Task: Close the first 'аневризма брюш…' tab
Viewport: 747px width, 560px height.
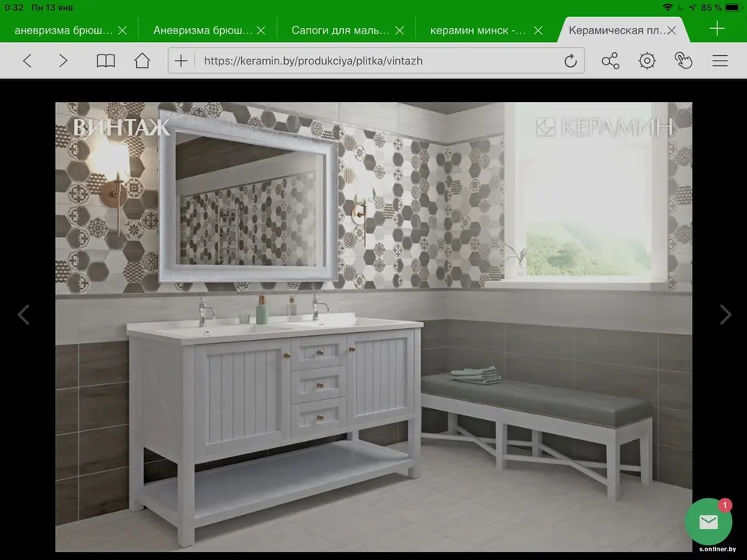Action: 122,30
